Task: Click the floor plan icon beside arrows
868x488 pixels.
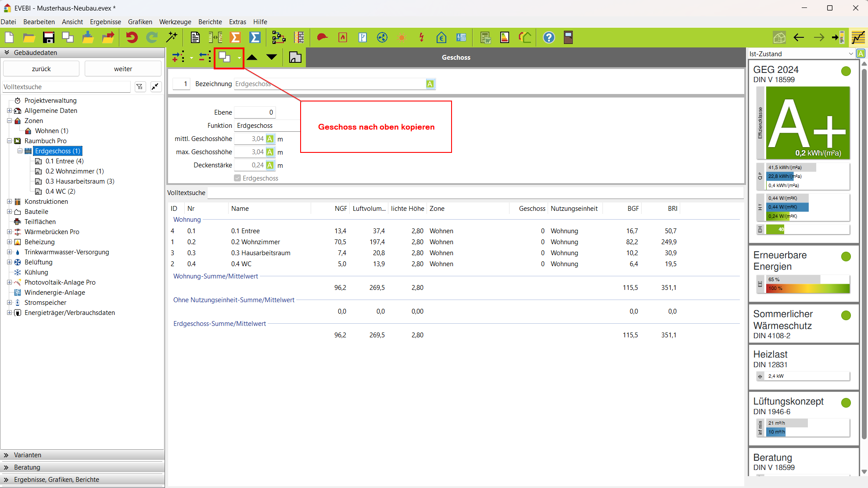Action: tap(295, 57)
